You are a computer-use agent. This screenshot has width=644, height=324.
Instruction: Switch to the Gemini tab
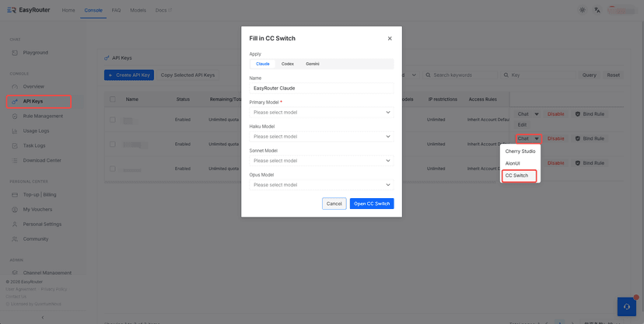[313, 64]
